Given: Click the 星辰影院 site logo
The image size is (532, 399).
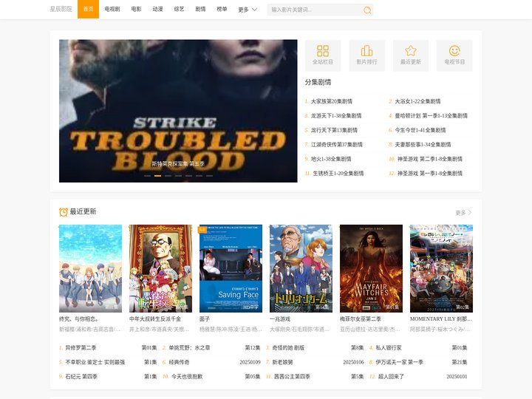Looking at the screenshot, I should point(61,9).
